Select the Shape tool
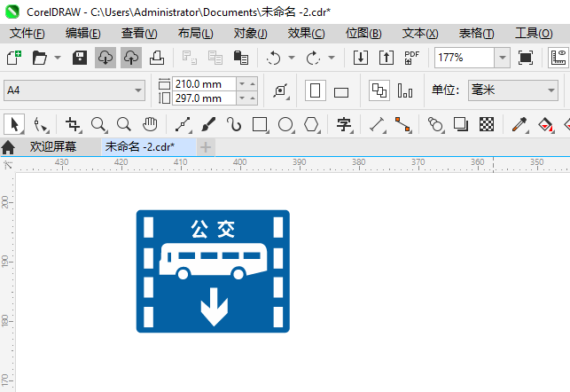The image size is (570, 392). pyautogui.click(x=41, y=124)
